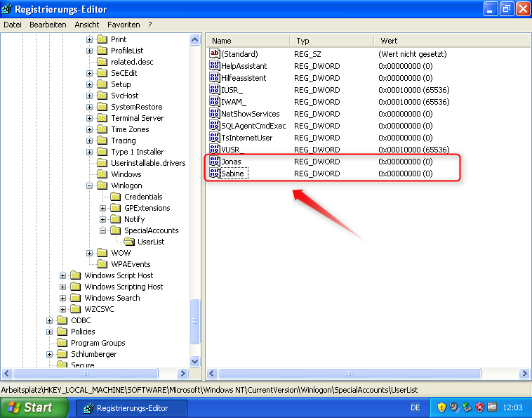Select the Sabine value name
The height and width of the screenshot is (418, 532).
[232, 174]
